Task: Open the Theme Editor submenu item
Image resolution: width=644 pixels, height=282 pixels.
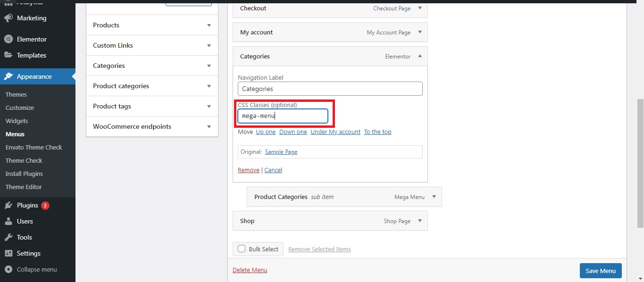Action: pyautogui.click(x=24, y=187)
